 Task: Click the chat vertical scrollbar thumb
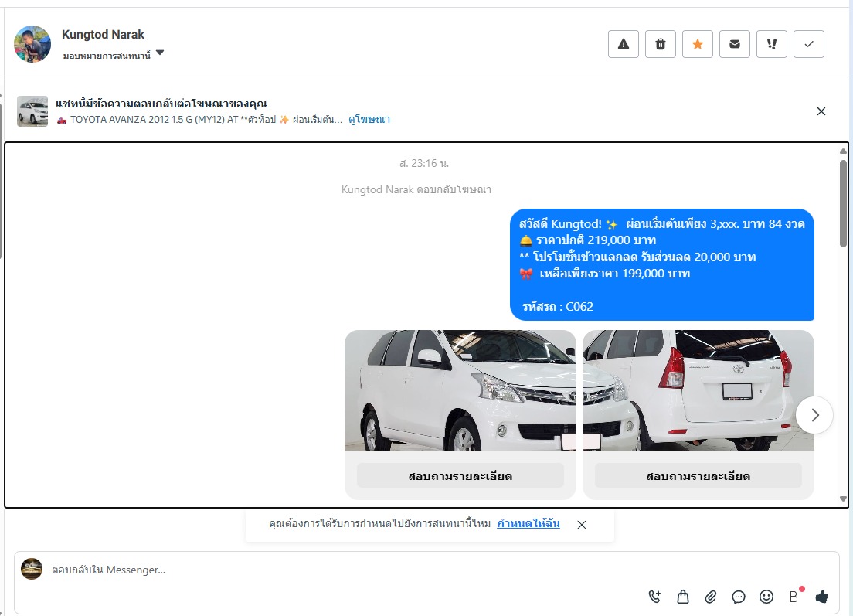[843, 202]
